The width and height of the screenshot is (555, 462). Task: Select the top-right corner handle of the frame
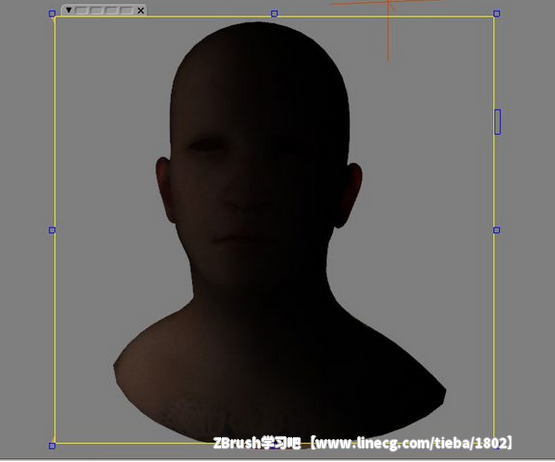tap(497, 14)
